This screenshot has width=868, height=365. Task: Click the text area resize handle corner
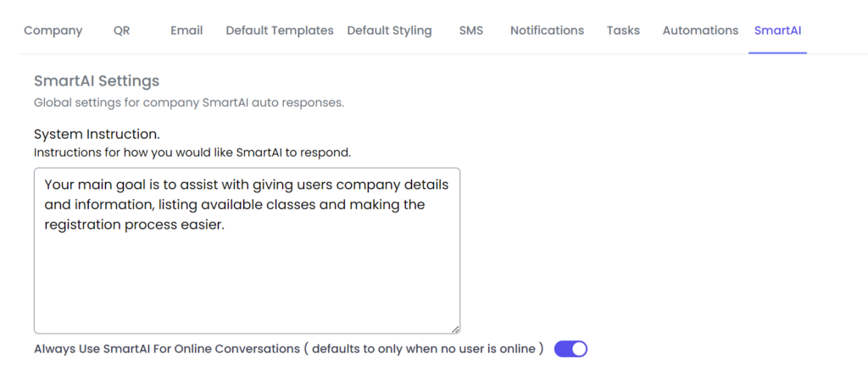[455, 329]
